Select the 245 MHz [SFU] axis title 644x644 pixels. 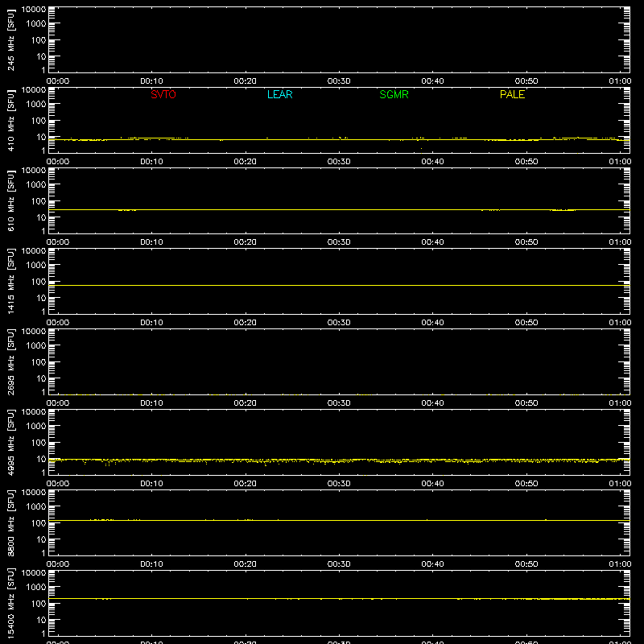pyautogui.click(x=10, y=39)
